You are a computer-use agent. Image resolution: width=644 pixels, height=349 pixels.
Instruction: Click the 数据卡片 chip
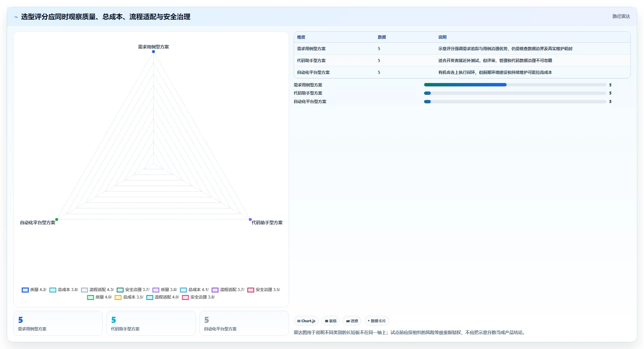tap(377, 321)
